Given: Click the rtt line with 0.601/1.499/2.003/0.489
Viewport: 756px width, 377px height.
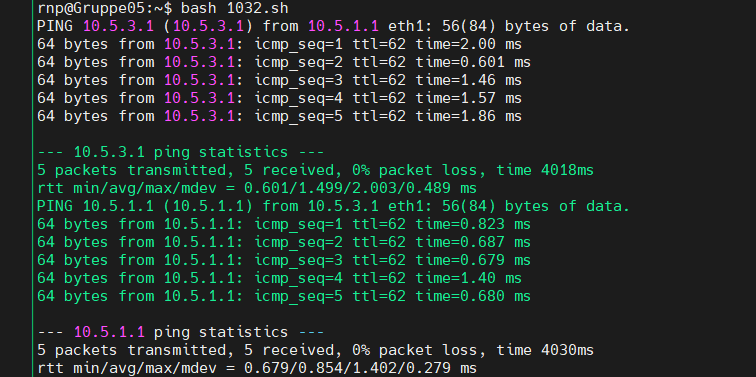Looking at the screenshot, I should (256, 188).
